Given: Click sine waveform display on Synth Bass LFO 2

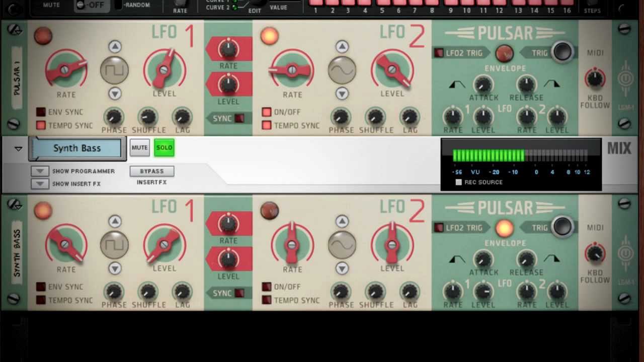Looking at the screenshot, I should [x=342, y=245].
